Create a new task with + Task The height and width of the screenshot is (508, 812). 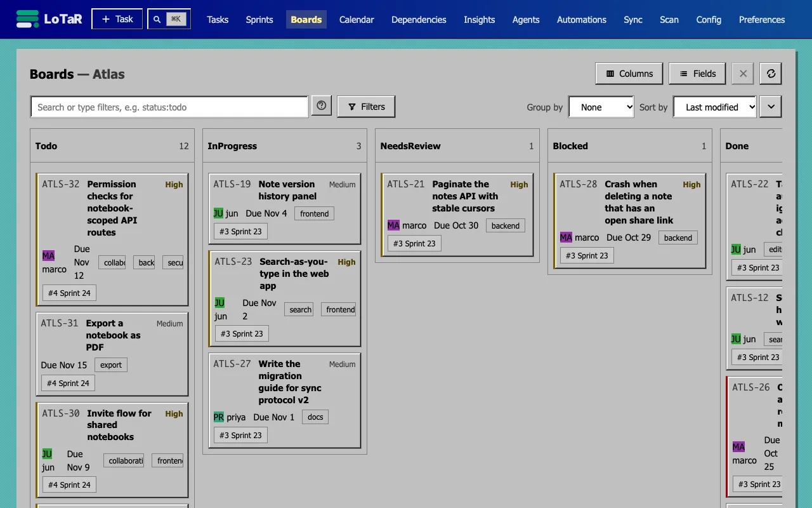(x=117, y=19)
